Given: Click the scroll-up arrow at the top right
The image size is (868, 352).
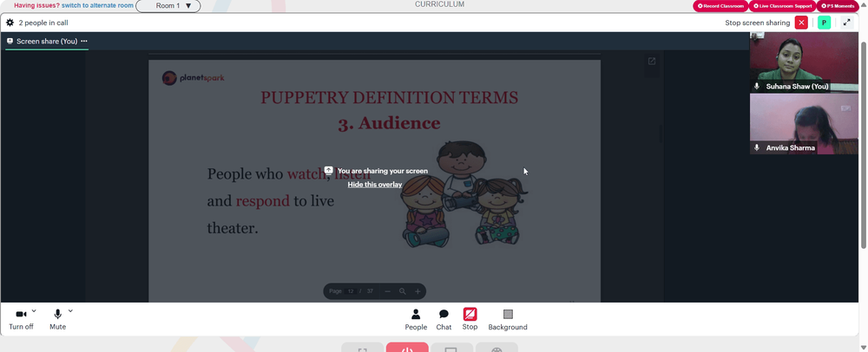Looking at the screenshot, I should [864, 3].
